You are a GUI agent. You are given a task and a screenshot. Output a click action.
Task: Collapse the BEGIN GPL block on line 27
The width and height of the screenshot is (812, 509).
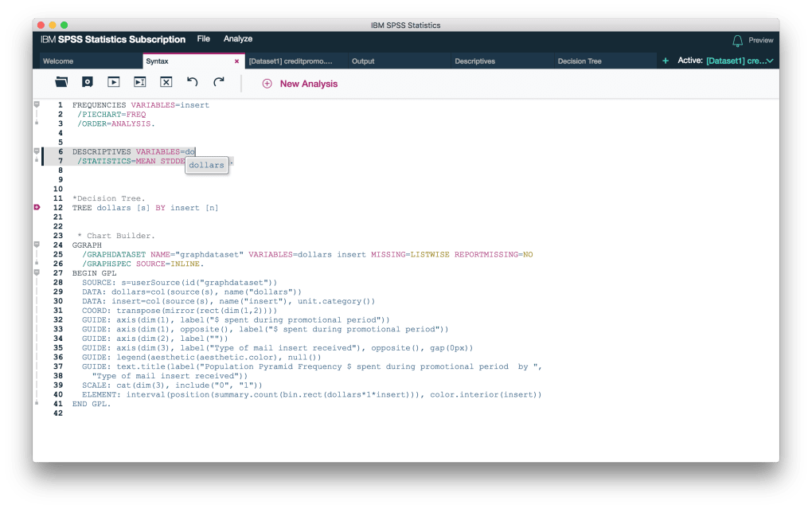click(37, 272)
